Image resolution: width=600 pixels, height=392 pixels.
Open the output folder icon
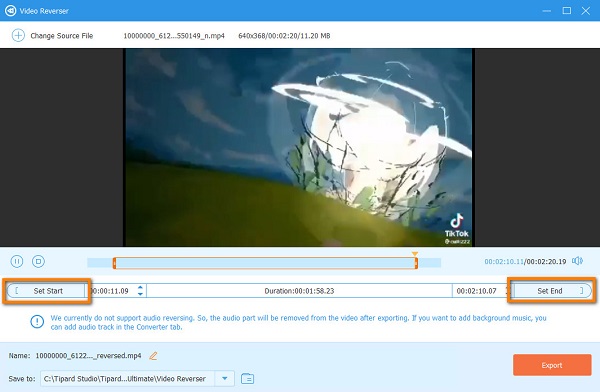point(248,379)
